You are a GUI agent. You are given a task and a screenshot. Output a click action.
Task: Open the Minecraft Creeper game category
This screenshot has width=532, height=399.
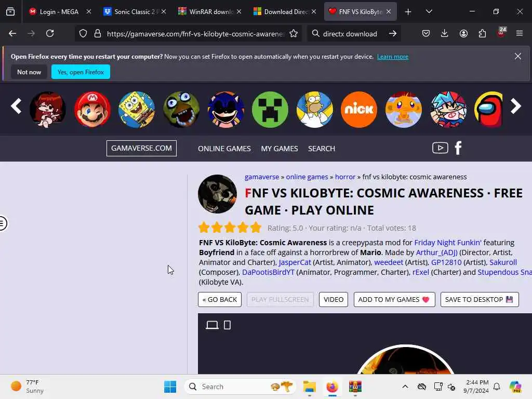point(270,110)
